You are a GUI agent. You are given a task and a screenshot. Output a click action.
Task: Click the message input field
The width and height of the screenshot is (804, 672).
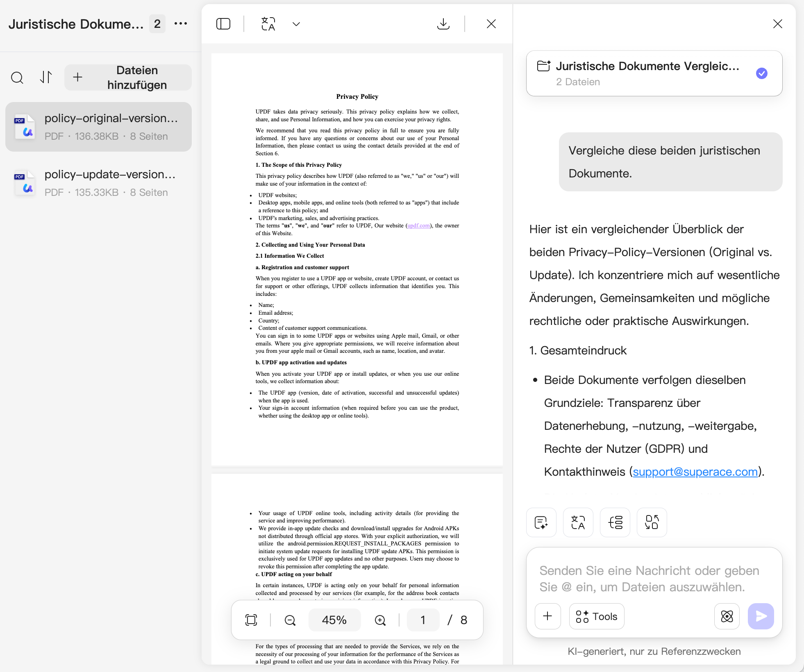654,579
